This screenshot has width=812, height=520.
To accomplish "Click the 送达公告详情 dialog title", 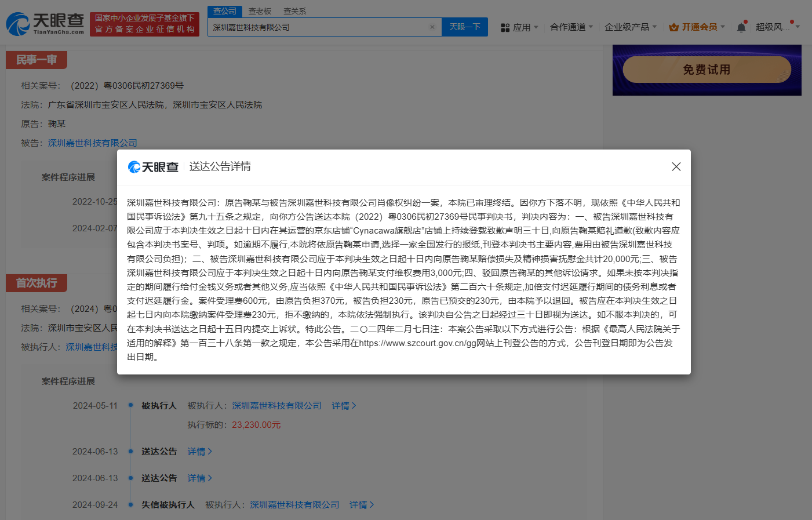I will (220, 166).
